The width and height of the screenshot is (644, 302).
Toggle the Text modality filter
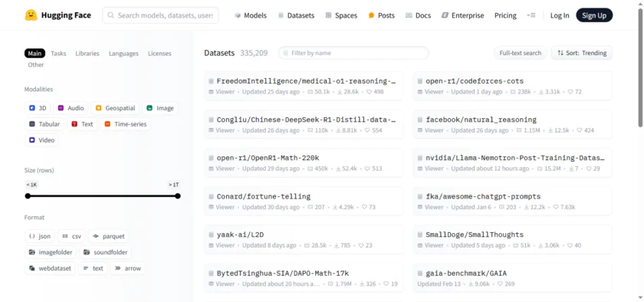point(83,124)
